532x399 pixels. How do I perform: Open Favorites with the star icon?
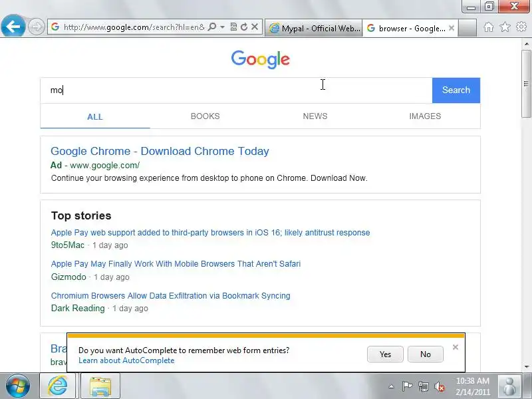(505, 27)
